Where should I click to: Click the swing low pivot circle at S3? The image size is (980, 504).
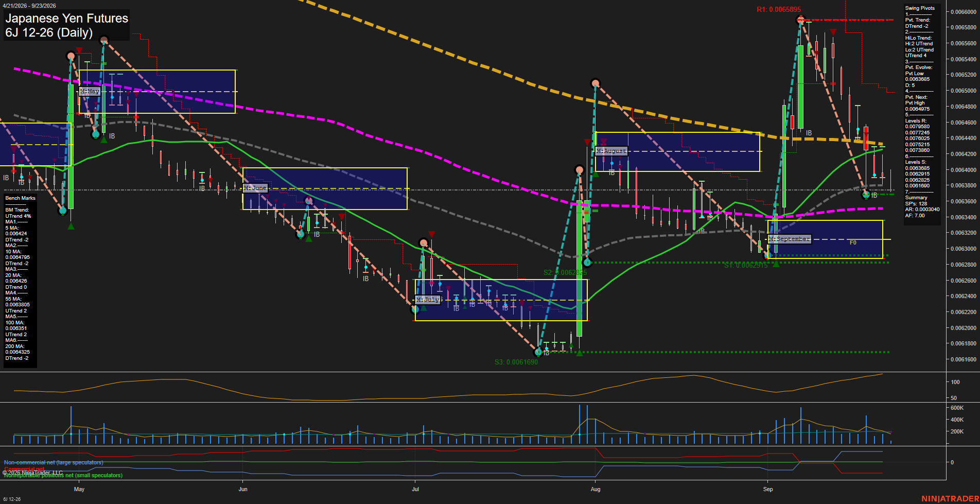click(x=538, y=352)
